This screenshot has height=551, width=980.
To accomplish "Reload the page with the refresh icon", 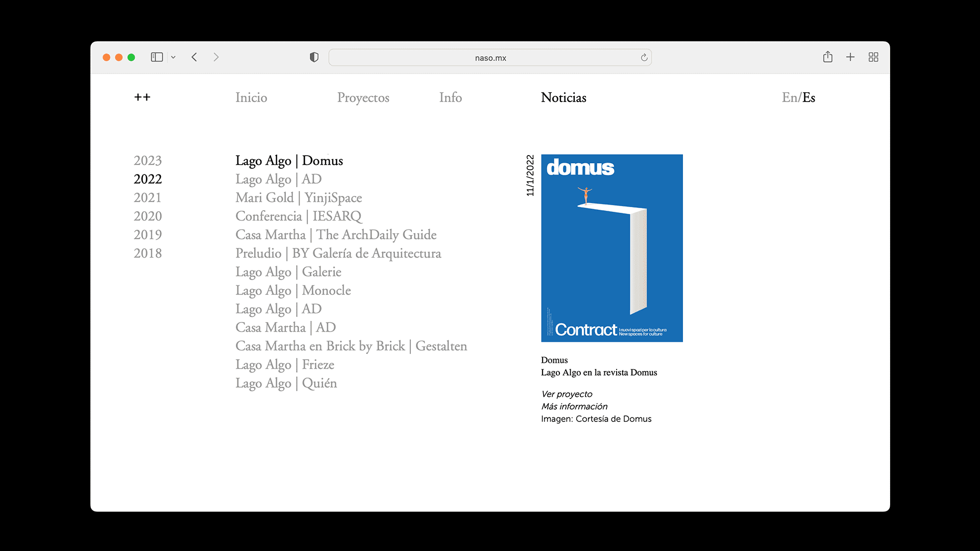I will pos(644,58).
